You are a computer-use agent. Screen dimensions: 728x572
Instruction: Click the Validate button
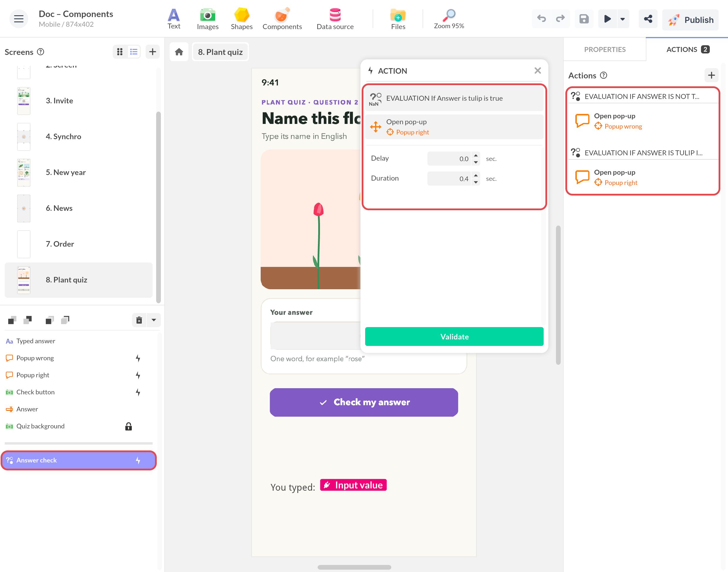tap(454, 337)
